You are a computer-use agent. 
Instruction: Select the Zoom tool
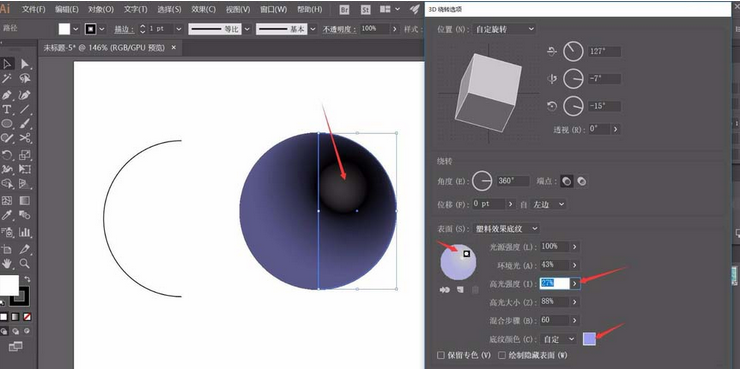[x=25, y=263]
